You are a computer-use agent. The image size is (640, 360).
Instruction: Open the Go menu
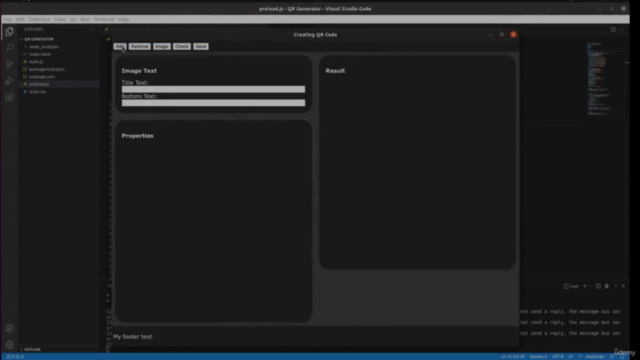(73, 19)
